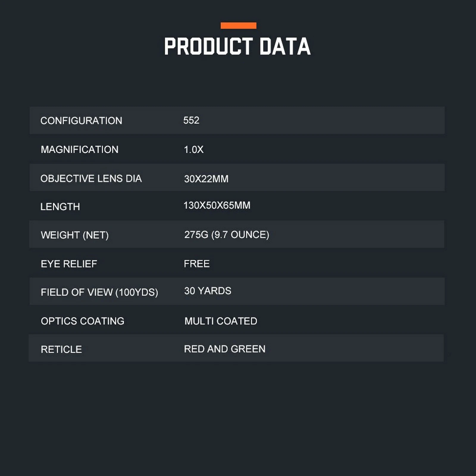This screenshot has width=476, height=476.
Task: Select the EYE RELIEF label
Action: click(x=69, y=264)
